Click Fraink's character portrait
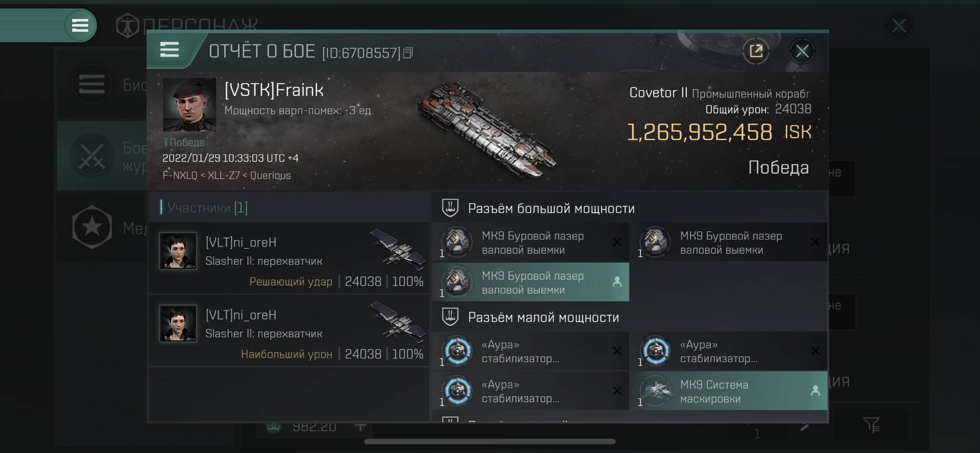Image resolution: width=980 pixels, height=453 pixels. [x=189, y=105]
